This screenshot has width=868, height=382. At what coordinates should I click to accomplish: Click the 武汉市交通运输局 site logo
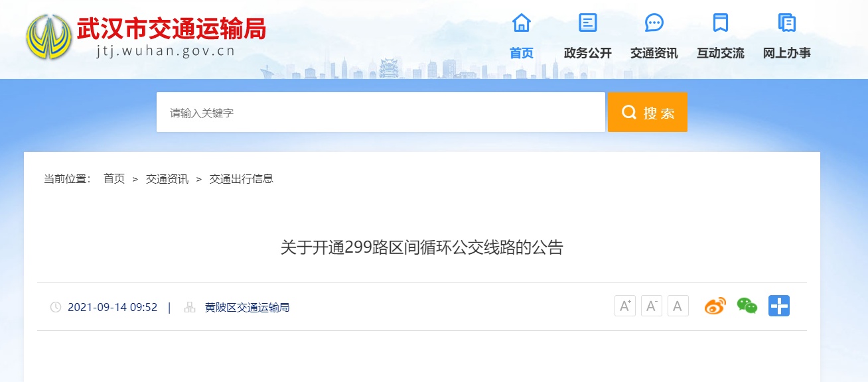pos(146,36)
